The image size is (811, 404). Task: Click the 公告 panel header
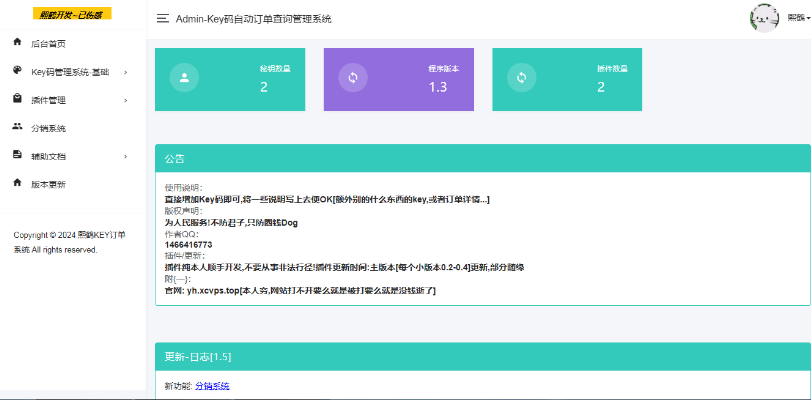click(483, 158)
